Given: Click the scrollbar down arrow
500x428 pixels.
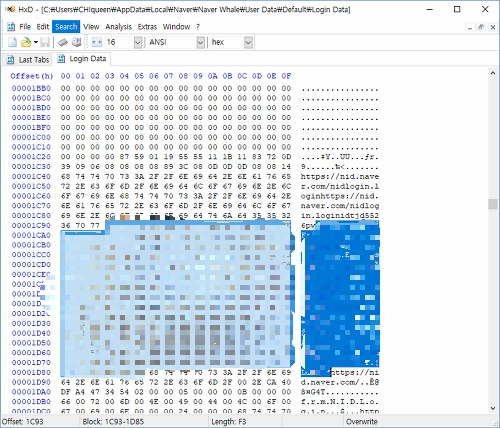Looking at the screenshot, I should pos(493,408).
